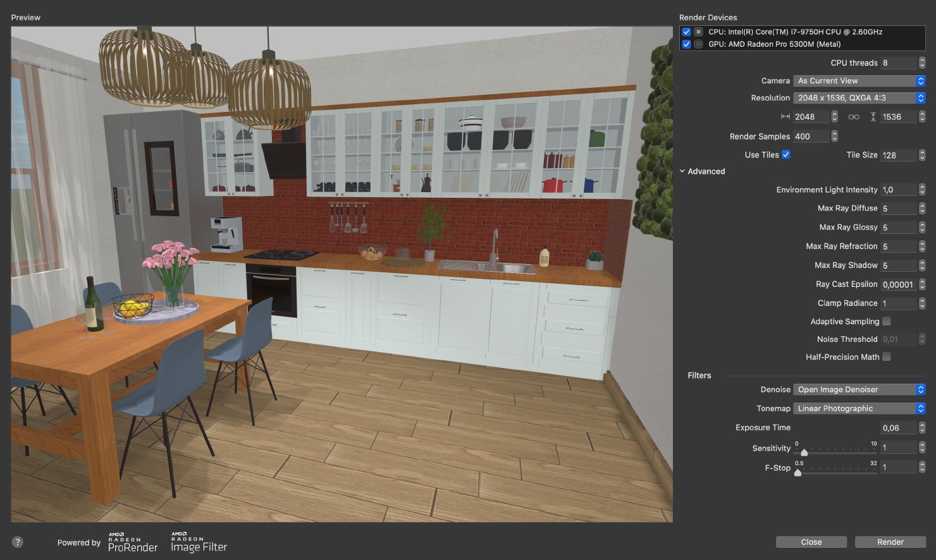Click the Max Ray Shadow stepper
The height and width of the screenshot is (560, 936).
pyautogui.click(x=922, y=265)
